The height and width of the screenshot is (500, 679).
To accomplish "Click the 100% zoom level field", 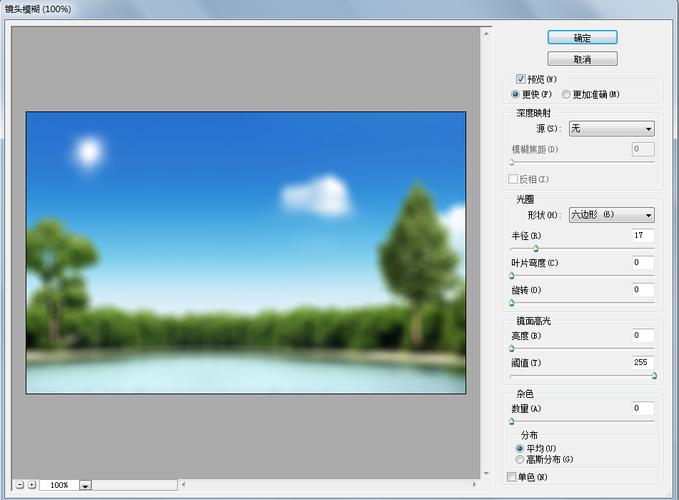I will [59, 485].
